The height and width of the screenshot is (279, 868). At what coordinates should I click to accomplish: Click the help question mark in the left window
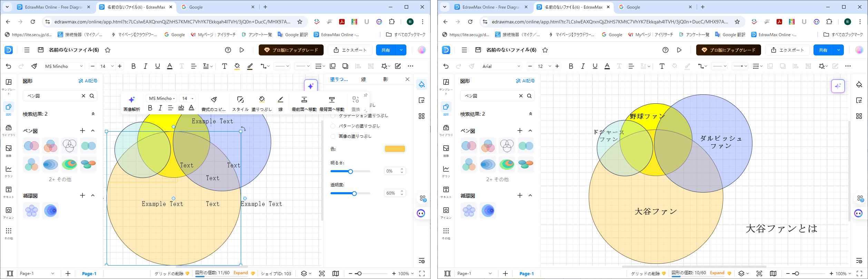[228, 50]
